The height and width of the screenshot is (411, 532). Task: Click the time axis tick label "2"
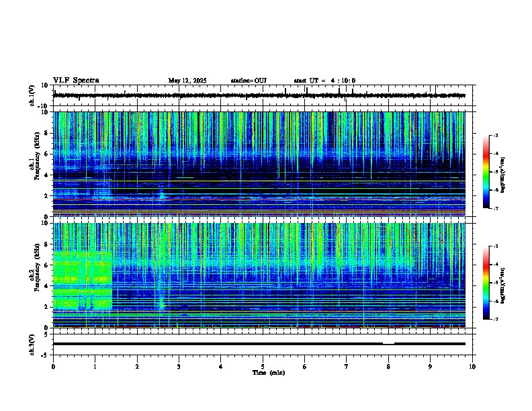pyautogui.click(x=137, y=367)
